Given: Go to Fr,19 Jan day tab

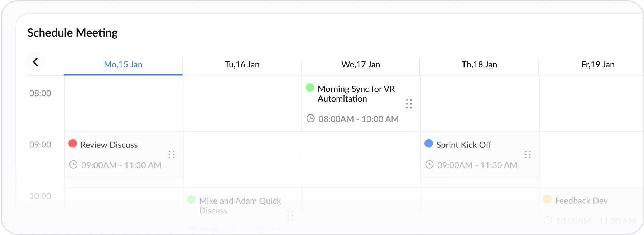Looking at the screenshot, I should (x=597, y=65).
